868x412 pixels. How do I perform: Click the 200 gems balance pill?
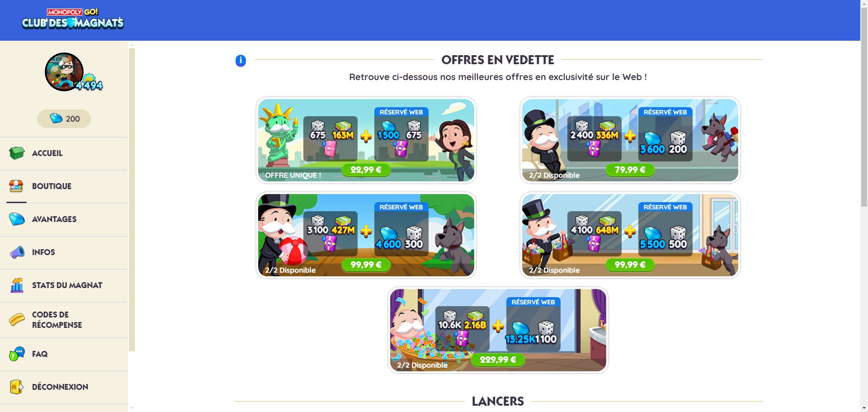(x=64, y=119)
